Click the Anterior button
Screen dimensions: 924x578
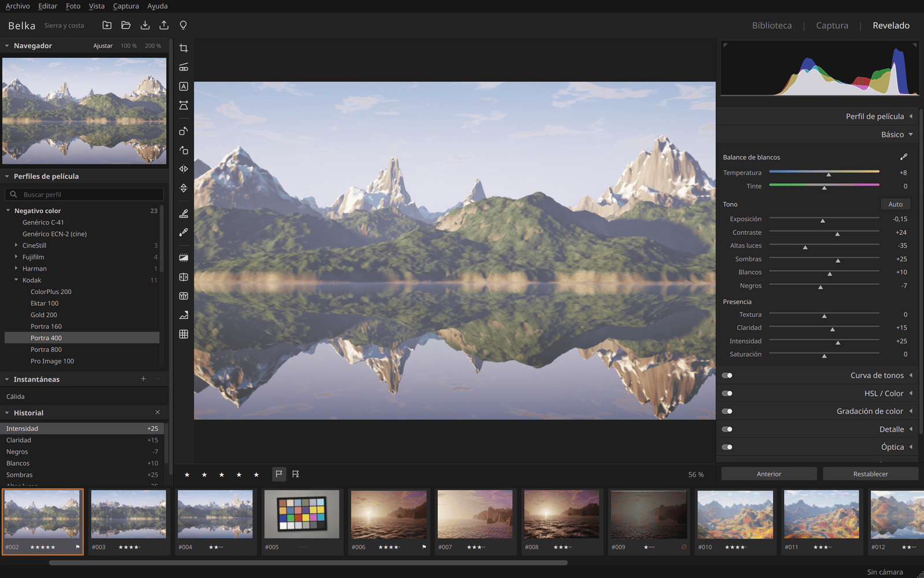coord(769,474)
